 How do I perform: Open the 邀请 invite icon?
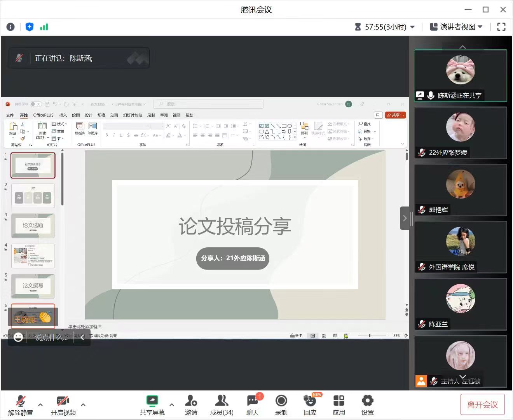click(191, 404)
